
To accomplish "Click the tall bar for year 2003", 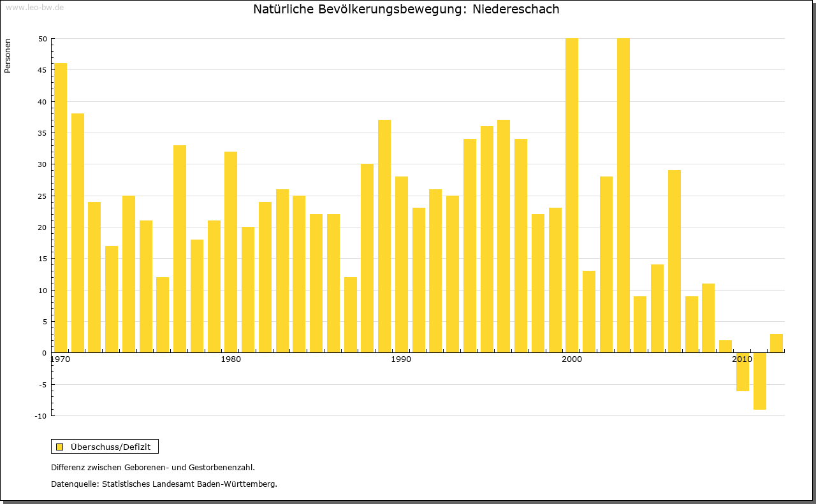I will point(623,195).
